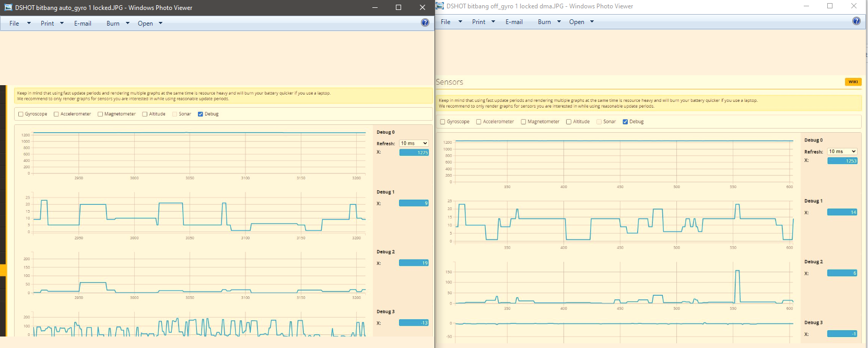Toggle Accelerometer checkbox in right image

pyautogui.click(x=479, y=122)
